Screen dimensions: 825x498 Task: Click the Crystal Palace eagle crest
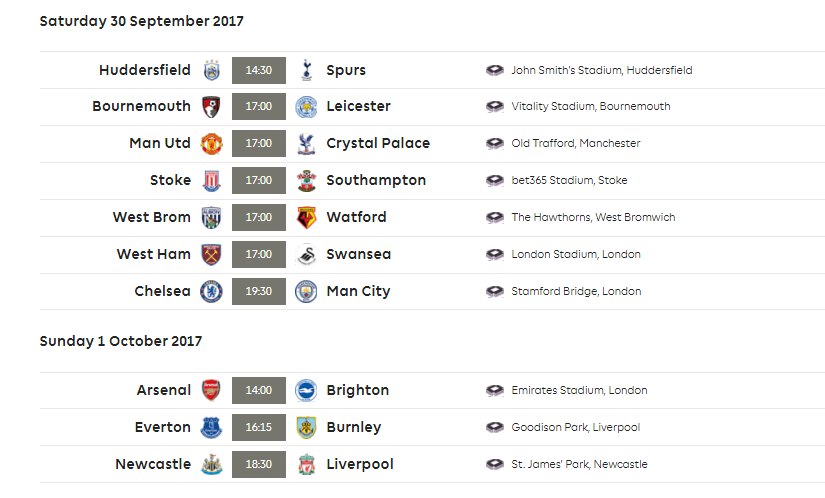306,144
